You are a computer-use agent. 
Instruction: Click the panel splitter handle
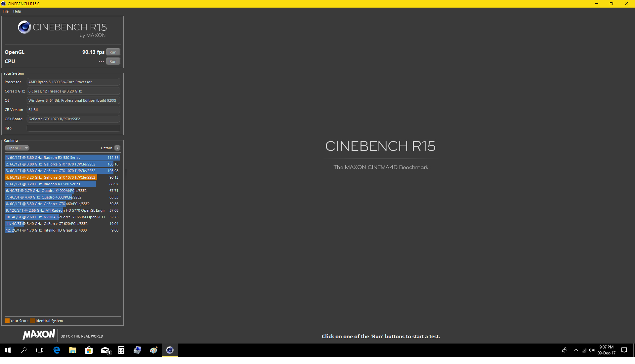click(126, 178)
